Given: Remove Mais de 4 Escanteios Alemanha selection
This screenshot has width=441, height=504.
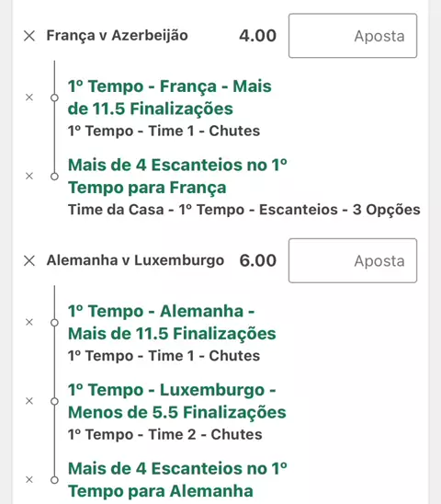Looking at the screenshot, I should tap(29, 479).
